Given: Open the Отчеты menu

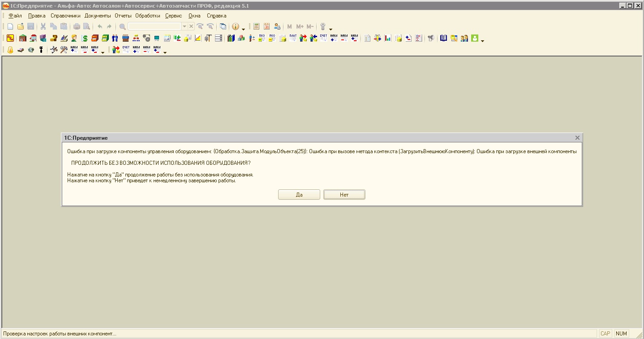Looking at the screenshot, I should coord(123,16).
